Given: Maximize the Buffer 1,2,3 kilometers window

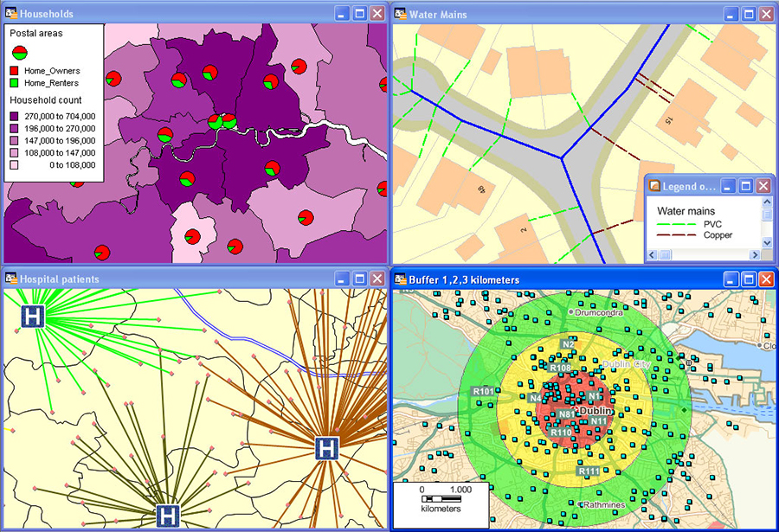Looking at the screenshot, I should tap(749, 279).
